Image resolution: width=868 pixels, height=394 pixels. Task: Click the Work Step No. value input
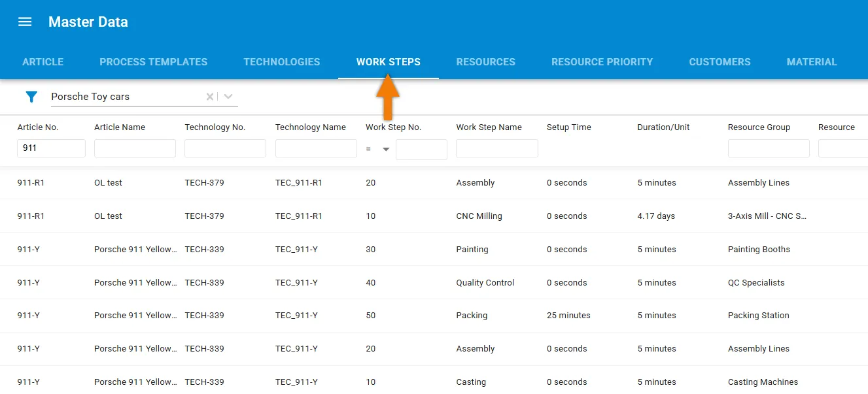(421, 149)
